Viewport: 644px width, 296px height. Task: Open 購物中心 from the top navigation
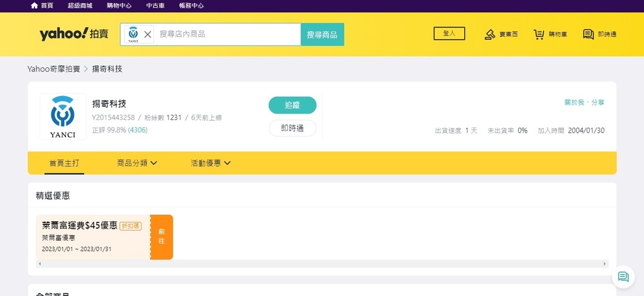(119, 6)
